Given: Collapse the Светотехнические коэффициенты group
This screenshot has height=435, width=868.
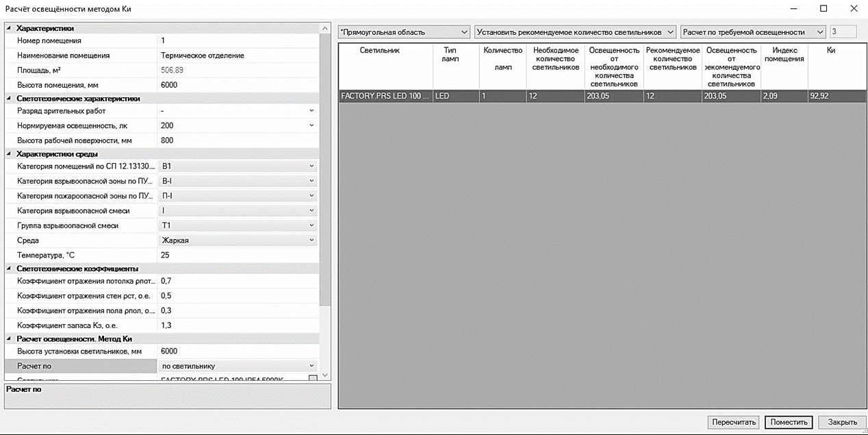Looking at the screenshot, I should (9, 269).
